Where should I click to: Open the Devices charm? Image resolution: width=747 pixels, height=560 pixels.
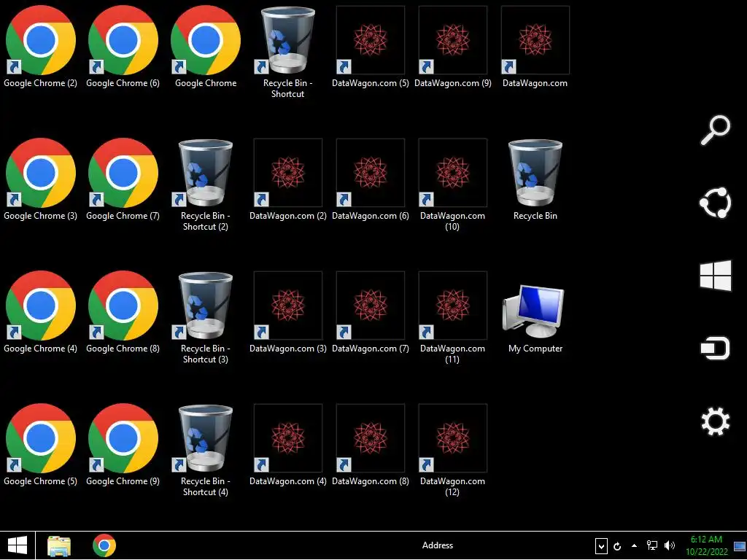coord(715,349)
